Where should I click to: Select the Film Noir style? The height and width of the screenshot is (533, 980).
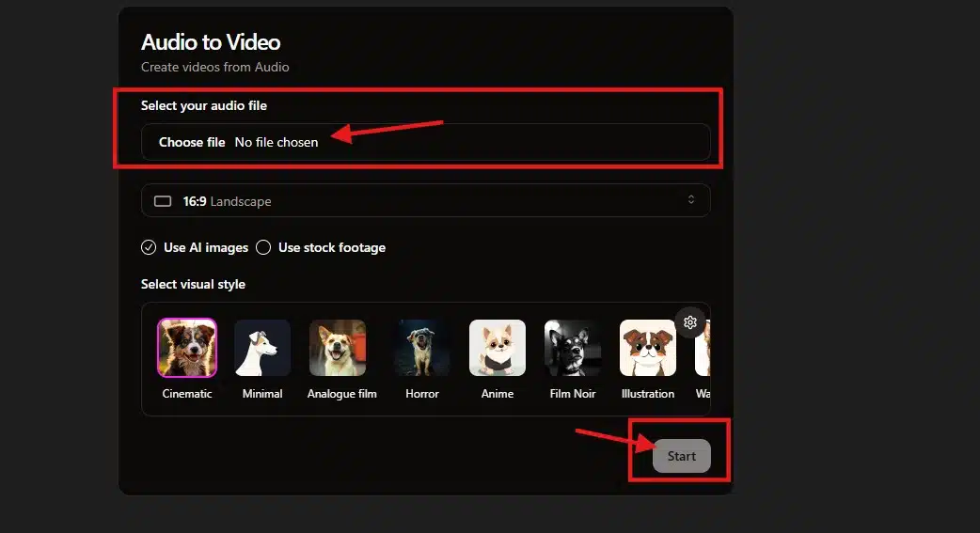pyautogui.click(x=573, y=347)
